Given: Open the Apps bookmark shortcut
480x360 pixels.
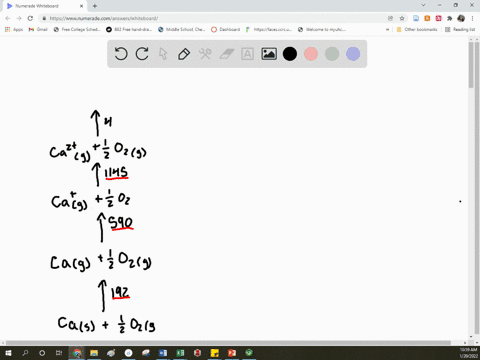Looking at the screenshot, I should point(14,29).
